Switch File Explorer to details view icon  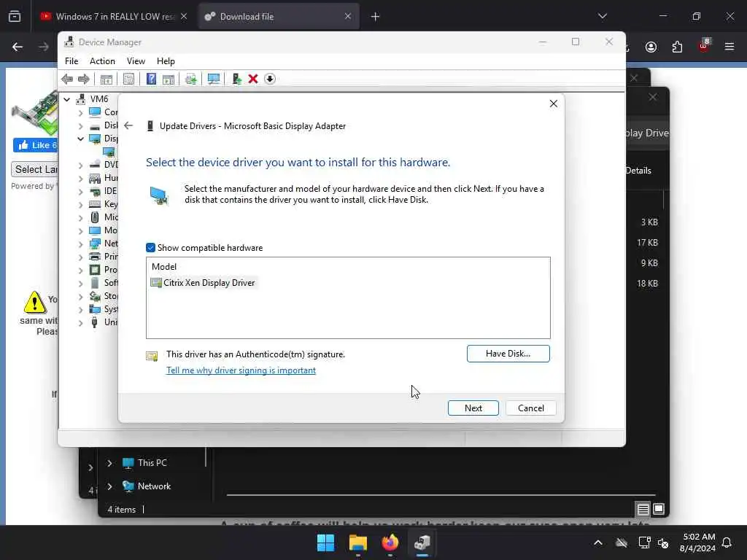pos(643,510)
